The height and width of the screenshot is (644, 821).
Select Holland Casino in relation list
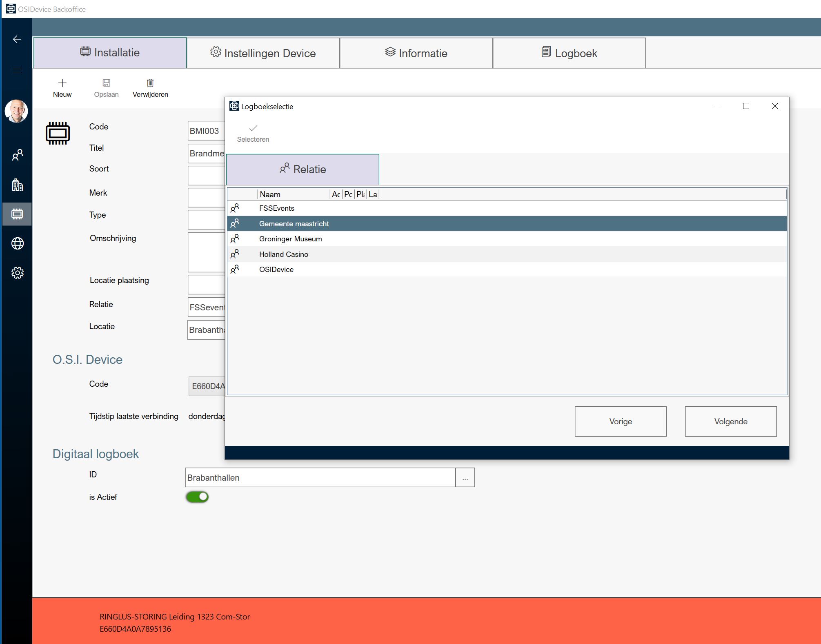[x=284, y=254]
